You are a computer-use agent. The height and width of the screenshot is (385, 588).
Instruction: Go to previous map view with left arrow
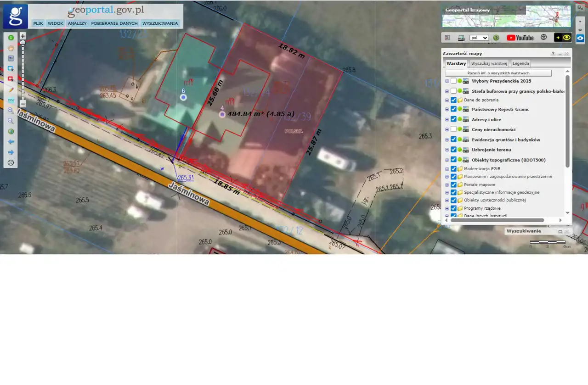tap(11, 142)
